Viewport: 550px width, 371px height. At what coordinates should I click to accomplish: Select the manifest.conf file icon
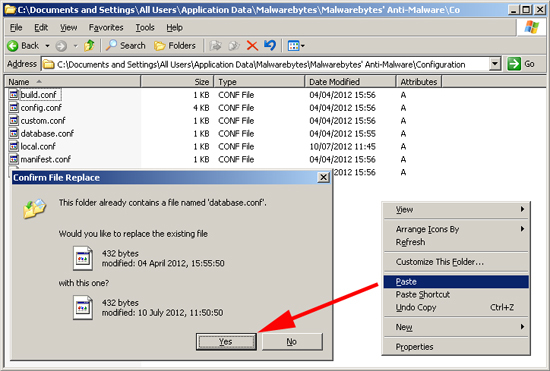coord(13,159)
